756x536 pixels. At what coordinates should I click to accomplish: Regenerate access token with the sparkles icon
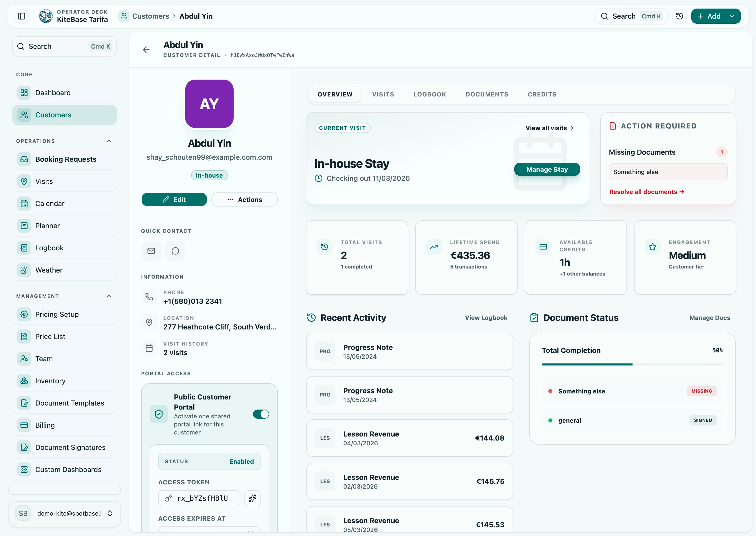pyautogui.click(x=252, y=498)
